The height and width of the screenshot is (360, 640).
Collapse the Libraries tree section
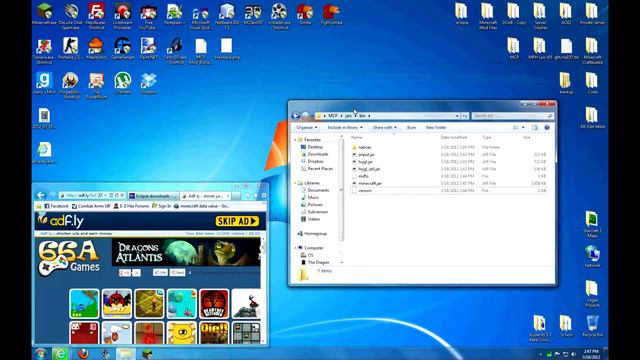296,183
